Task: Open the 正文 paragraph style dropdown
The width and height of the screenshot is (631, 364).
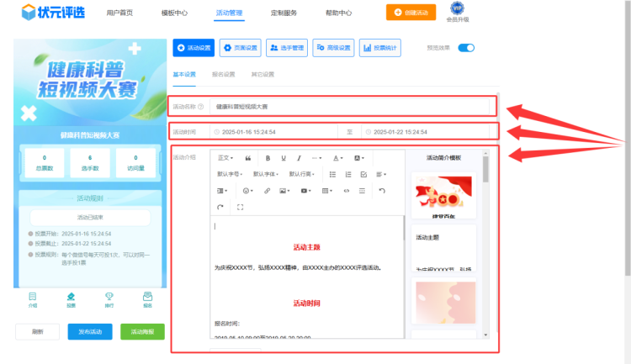Action: coord(225,158)
